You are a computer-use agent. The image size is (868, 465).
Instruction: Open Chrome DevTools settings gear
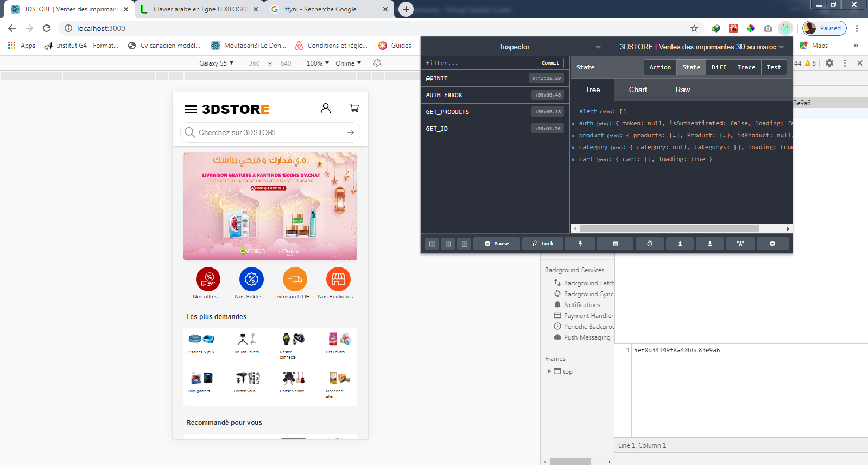(829, 63)
